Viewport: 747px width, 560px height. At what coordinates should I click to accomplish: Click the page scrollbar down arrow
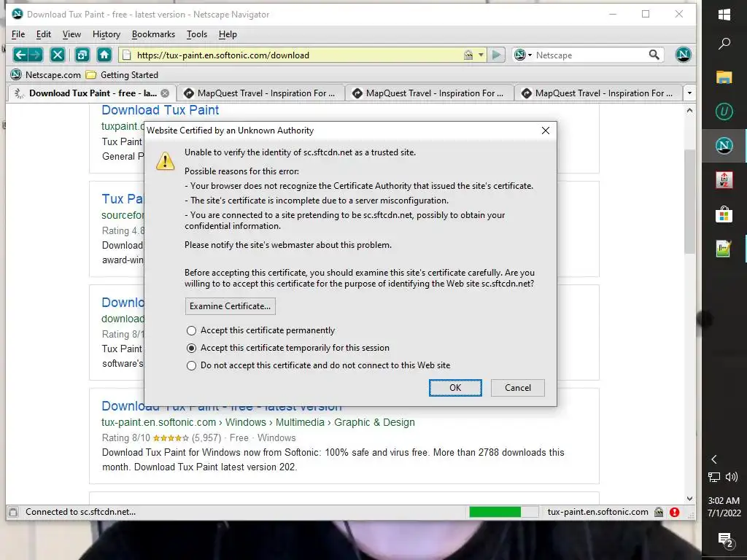pos(689,499)
